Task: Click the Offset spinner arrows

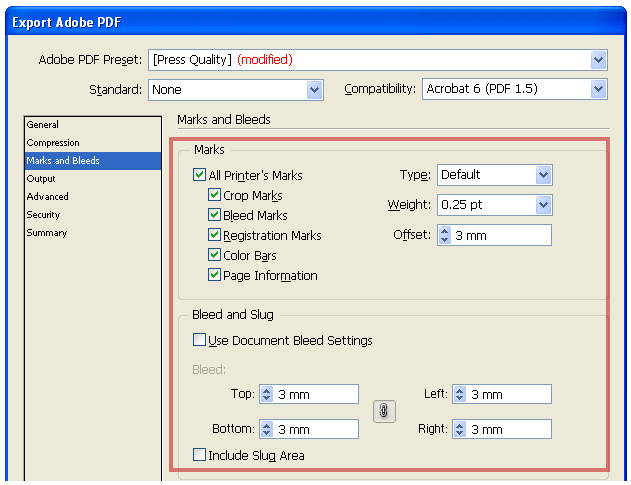Action: pos(445,235)
